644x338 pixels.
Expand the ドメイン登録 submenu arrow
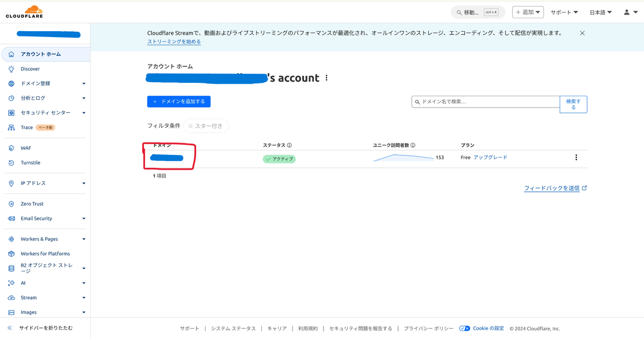click(x=84, y=84)
